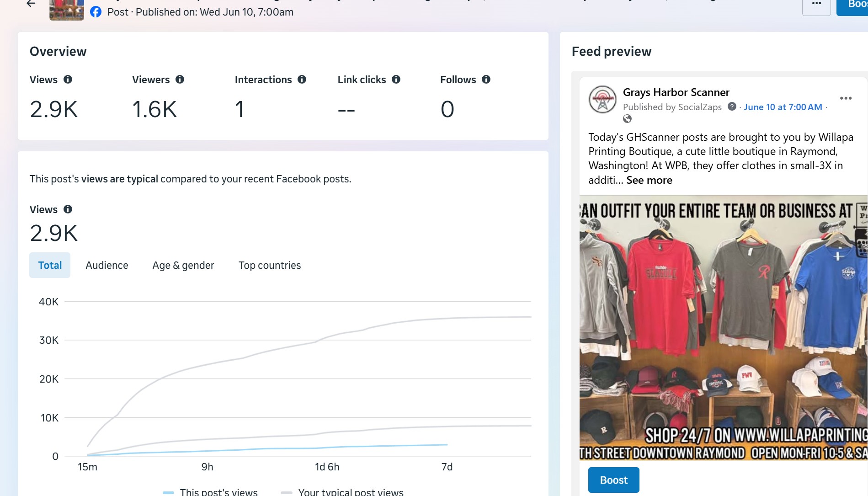Click the back arrow icon

coord(31,4)
